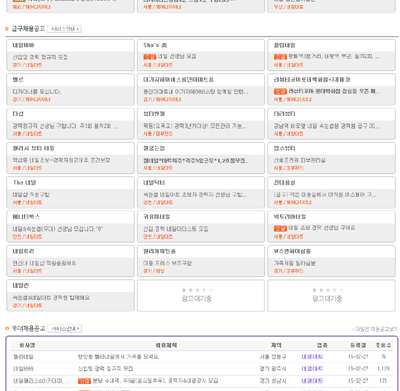The height and width of the screenshot is (391, 400).
Task: Open the The 네일 job listing card
Action: click(70, 192)
